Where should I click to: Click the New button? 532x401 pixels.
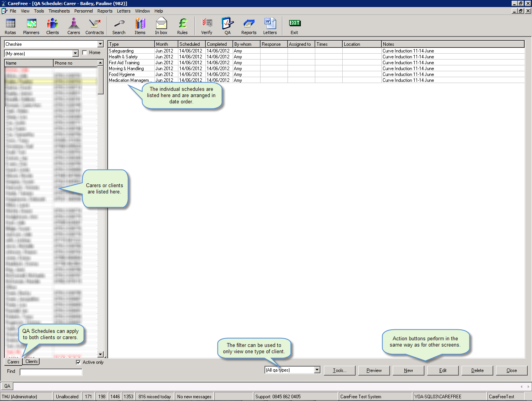[x=408, y=370]
